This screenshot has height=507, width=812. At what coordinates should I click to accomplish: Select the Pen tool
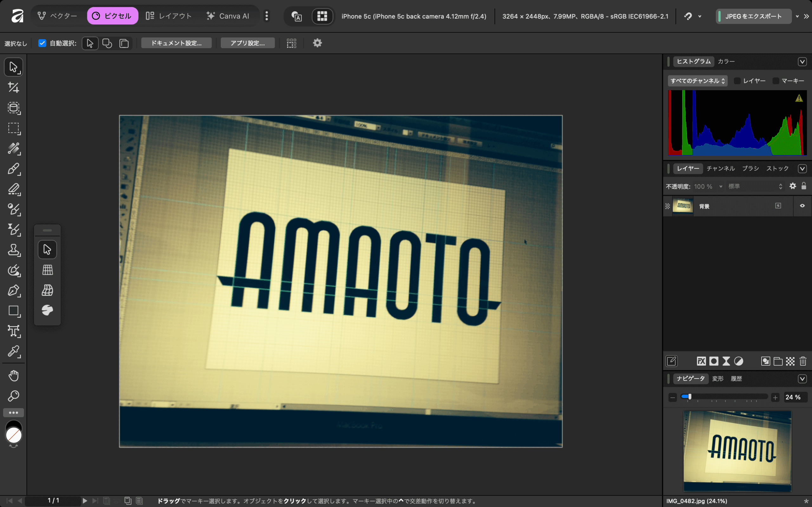point(13,290)
